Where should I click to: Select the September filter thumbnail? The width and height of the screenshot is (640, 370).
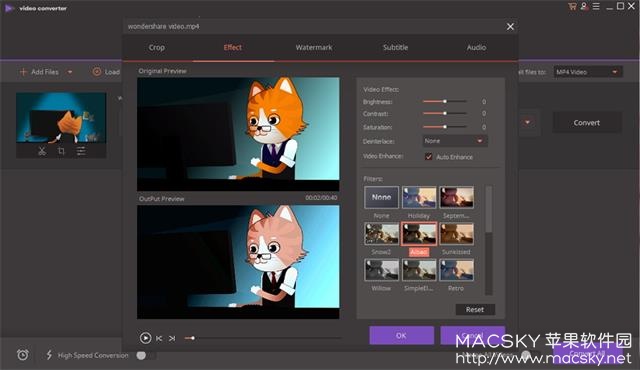(x=457, y=197)
